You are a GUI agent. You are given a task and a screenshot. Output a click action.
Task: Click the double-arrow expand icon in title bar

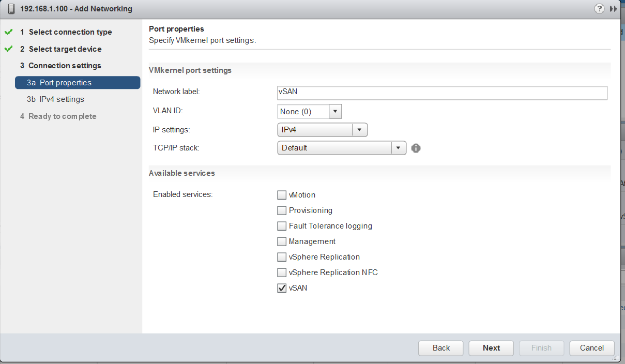614,9
